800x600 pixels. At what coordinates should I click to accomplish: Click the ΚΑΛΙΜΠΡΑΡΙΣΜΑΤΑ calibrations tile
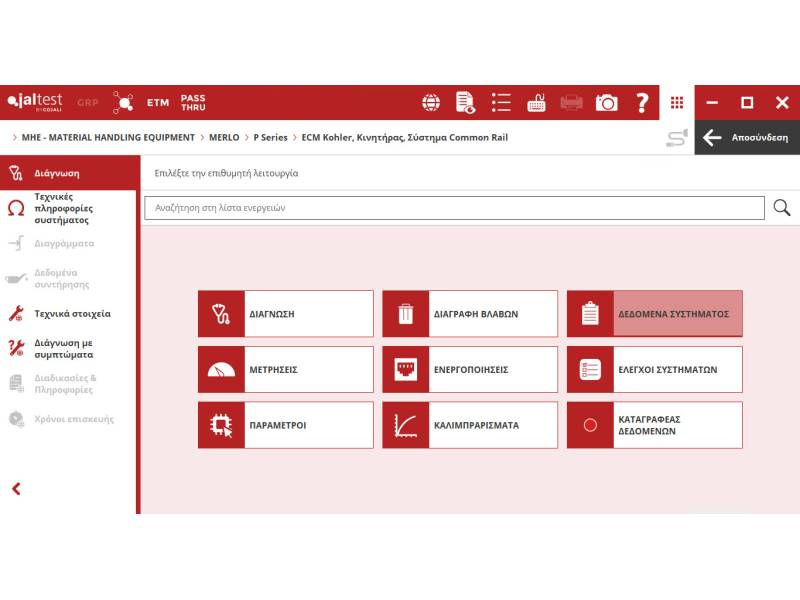[x=470, y=425]
